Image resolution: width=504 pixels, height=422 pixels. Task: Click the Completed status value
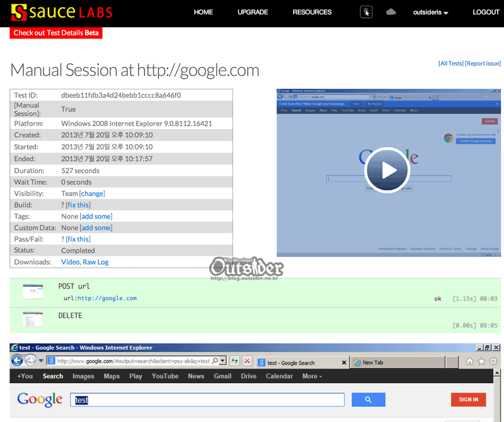point(78,251)
